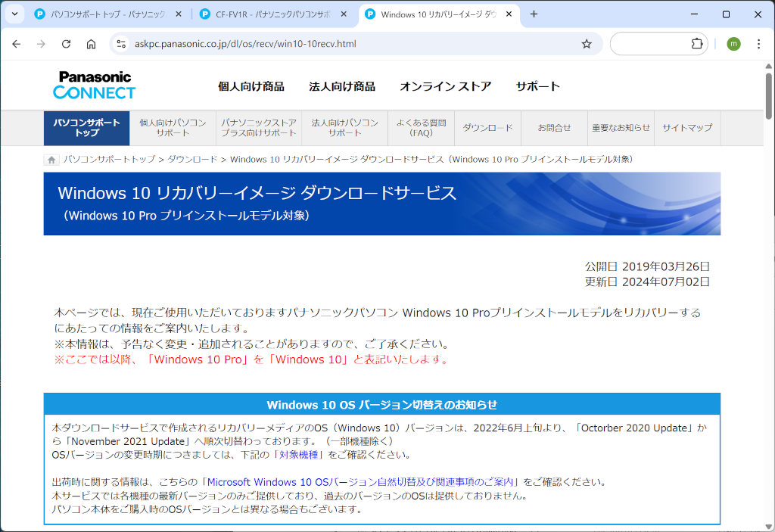Select 法人向けパソコンサポート navigation item

click(344, 128)
